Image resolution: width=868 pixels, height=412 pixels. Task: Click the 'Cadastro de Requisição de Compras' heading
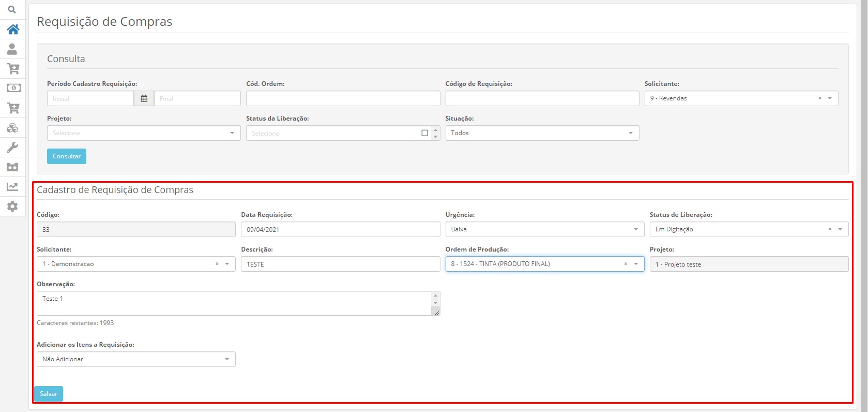pyautogui.click(x=115, y=190)
